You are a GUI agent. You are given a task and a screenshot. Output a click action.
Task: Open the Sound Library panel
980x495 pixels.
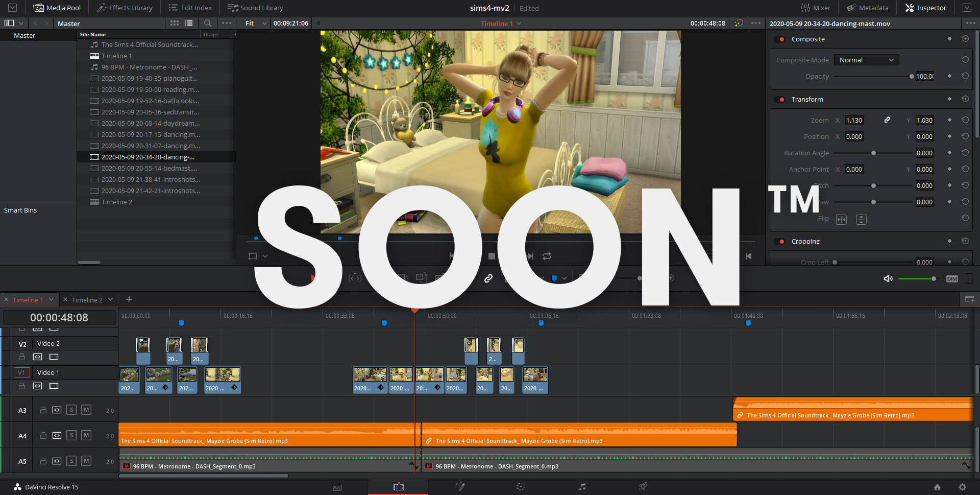(x=255, y=8)
